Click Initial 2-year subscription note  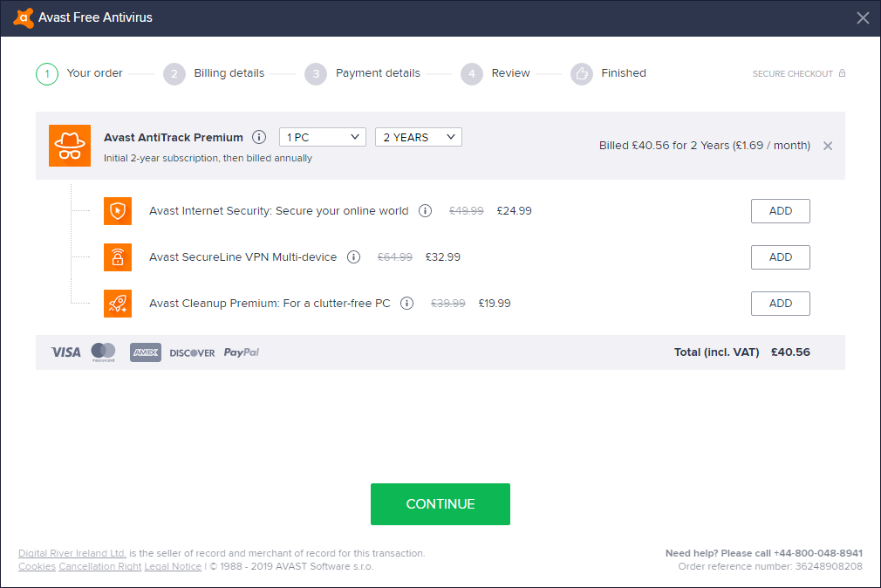point(208,159)
